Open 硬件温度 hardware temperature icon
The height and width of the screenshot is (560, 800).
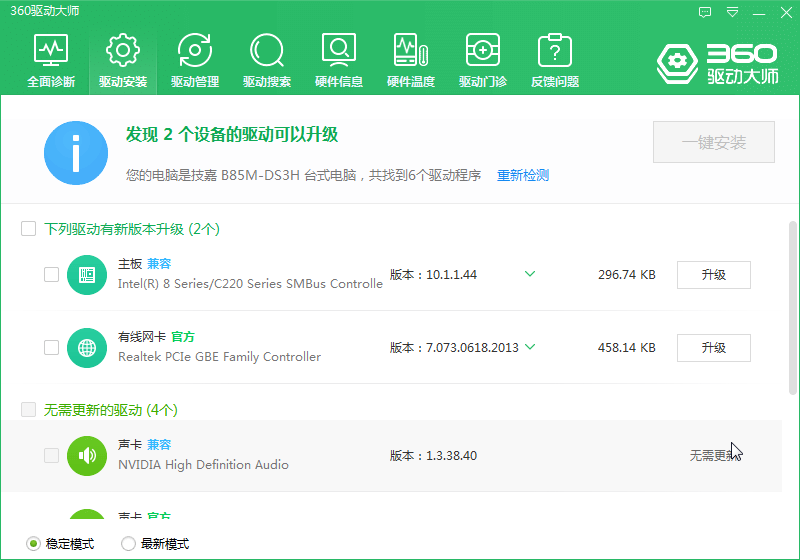tap(411, 60)
